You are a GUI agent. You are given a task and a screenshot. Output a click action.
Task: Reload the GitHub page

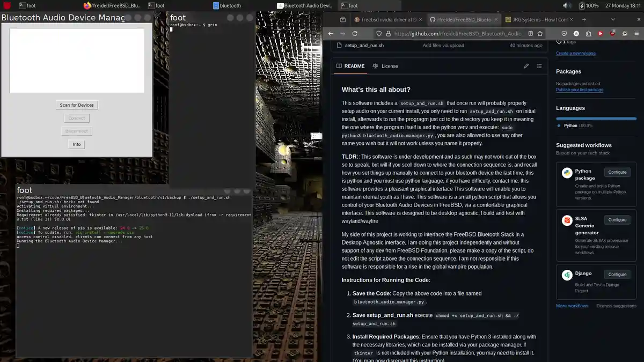(x=355, y=33)
